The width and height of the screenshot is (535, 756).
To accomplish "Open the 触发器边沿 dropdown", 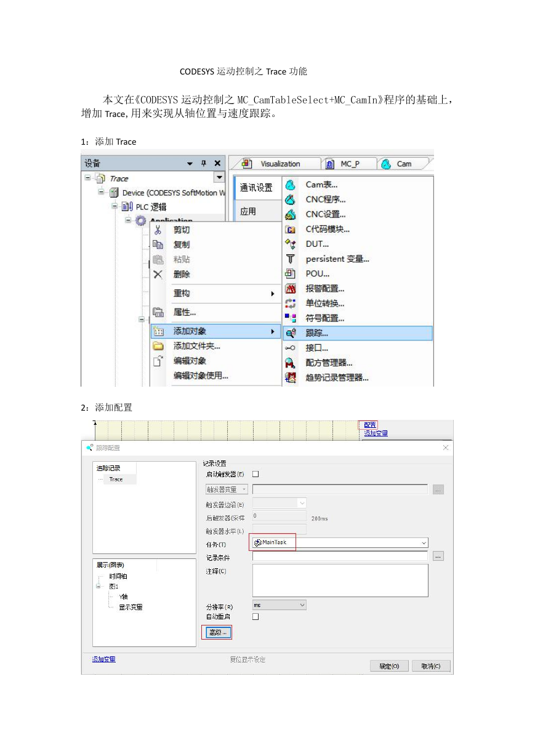I will [302, 503].
